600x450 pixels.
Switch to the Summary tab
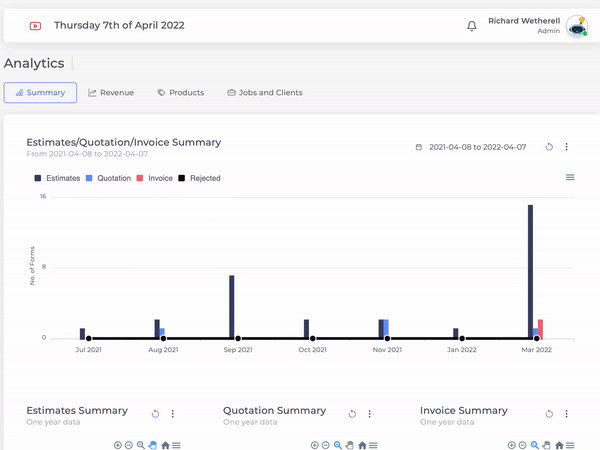[x=40, y=93]
